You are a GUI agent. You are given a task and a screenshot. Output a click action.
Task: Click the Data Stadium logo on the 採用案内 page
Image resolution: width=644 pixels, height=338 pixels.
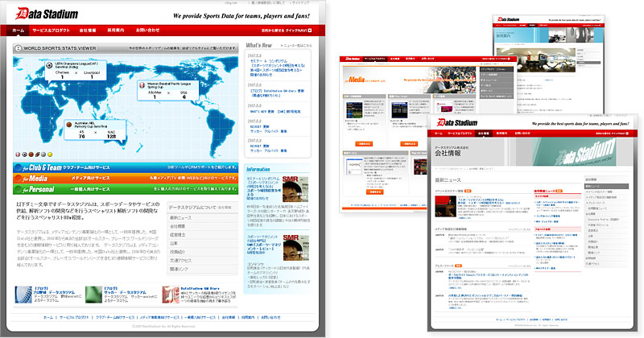[x=508, y=19]
